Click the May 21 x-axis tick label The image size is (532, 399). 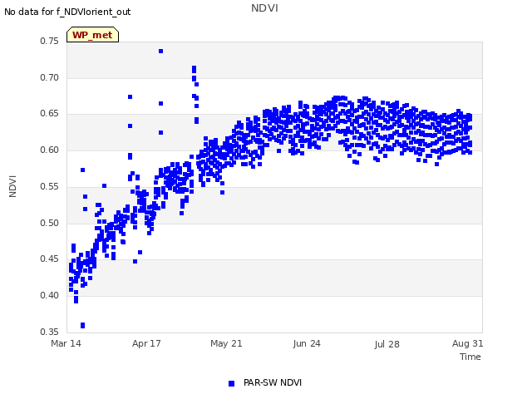(x=226, y=343)
